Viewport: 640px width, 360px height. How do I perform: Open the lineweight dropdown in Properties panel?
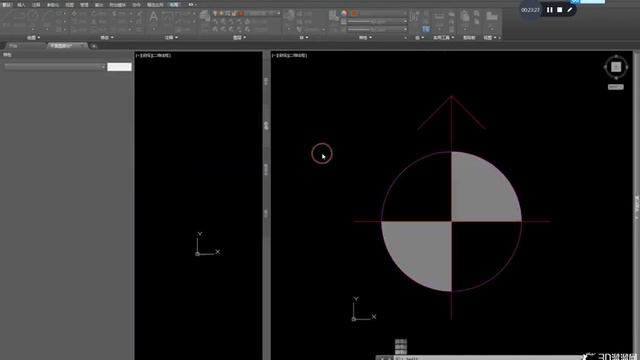coord(404,22)
